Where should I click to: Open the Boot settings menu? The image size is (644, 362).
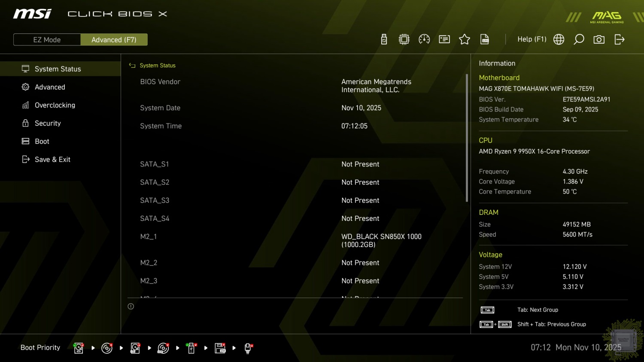(42, 142)
